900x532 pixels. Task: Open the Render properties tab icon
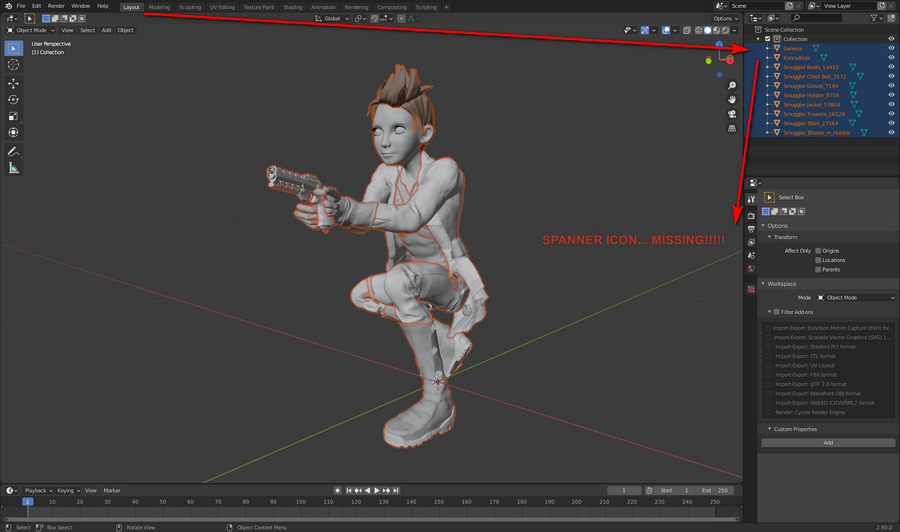coord(751,215)
